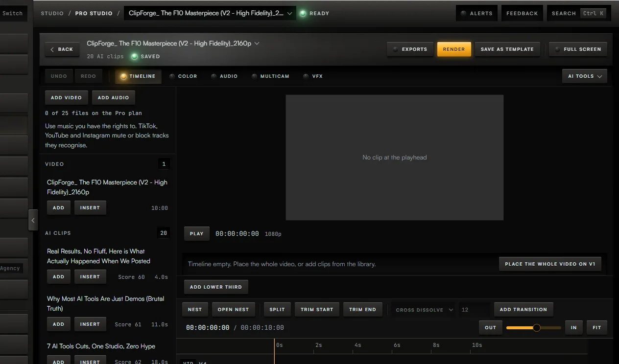
Task: Click the PLAY button under the preview
Action: point(197,234)
